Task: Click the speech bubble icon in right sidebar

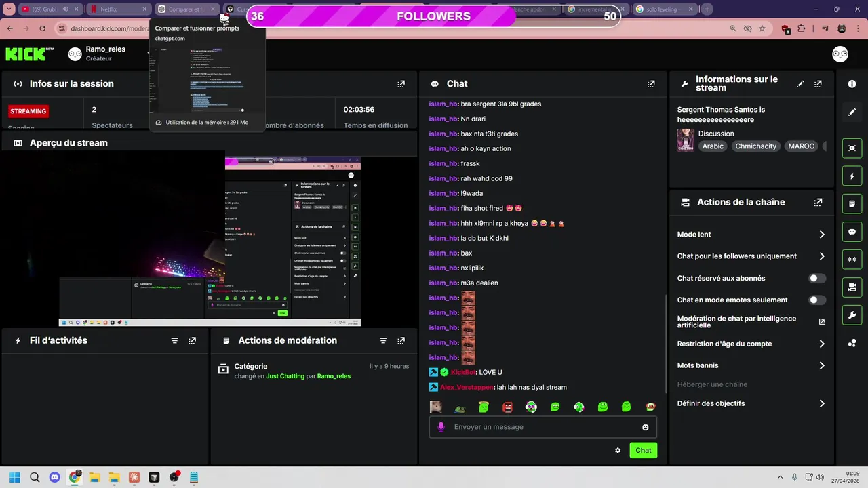Action: [x=852, y=232]
